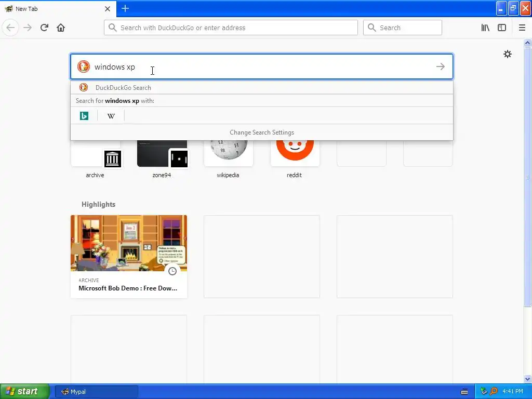This screenshot has width=532, height=399.
Task: Search with Wikipedia engine icon
Action: (111, 116)
